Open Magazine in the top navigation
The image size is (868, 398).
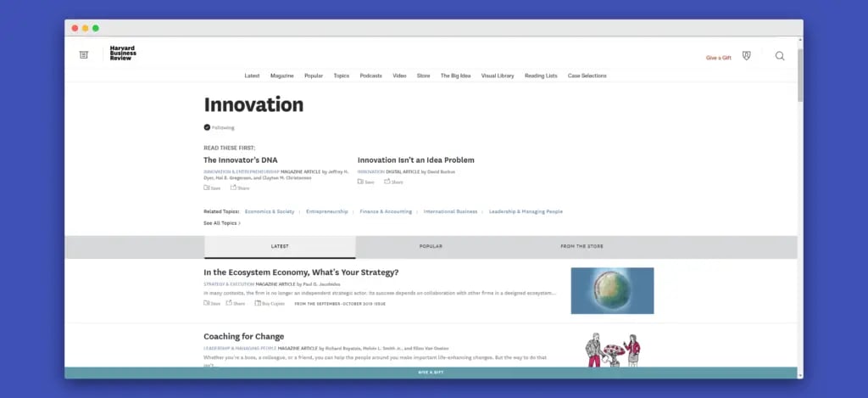tap(281, 76)
